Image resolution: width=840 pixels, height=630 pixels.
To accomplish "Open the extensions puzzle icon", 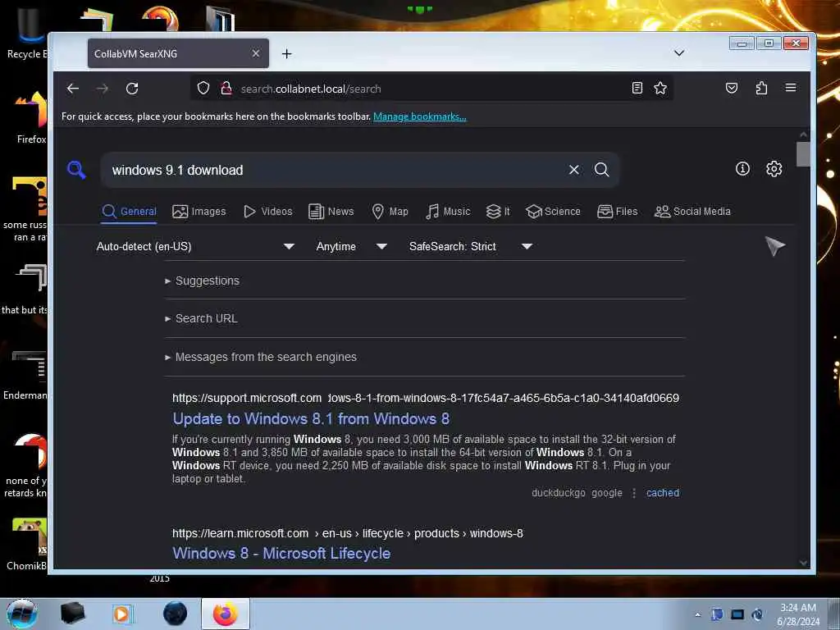I will [761, 88].
